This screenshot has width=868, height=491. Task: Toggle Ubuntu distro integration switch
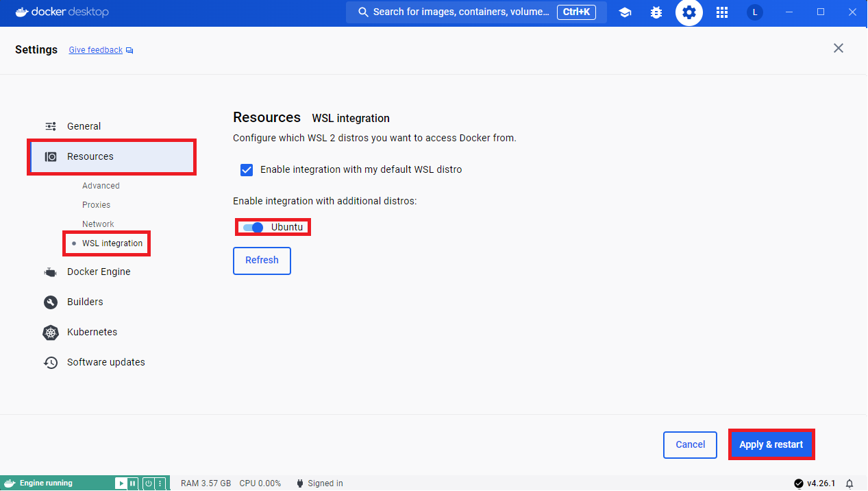(x=253, y=227)
